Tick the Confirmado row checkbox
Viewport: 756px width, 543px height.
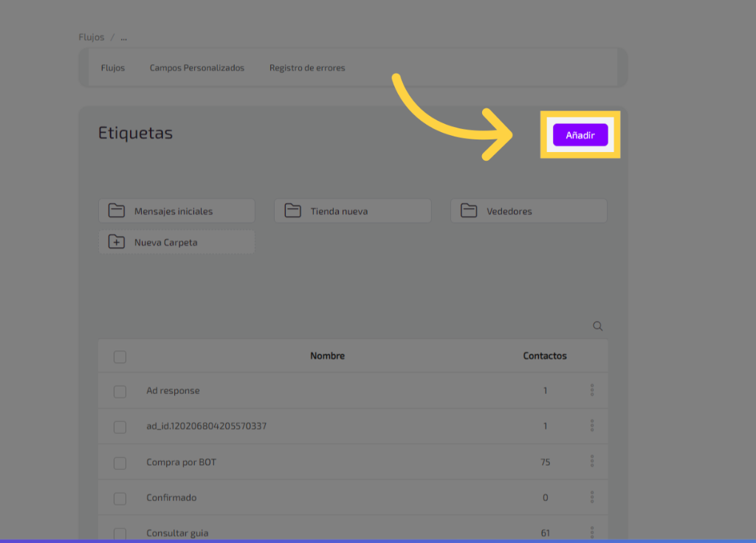click(x=120, y=499)
